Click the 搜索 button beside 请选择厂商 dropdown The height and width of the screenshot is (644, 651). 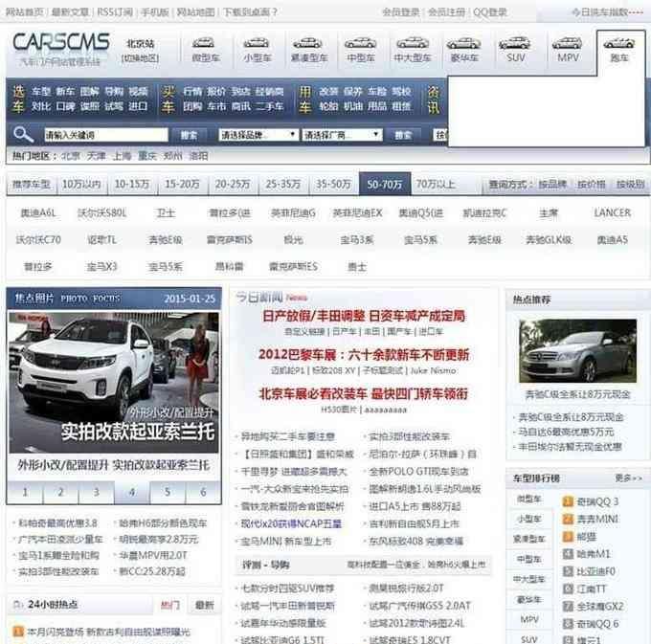403,135
